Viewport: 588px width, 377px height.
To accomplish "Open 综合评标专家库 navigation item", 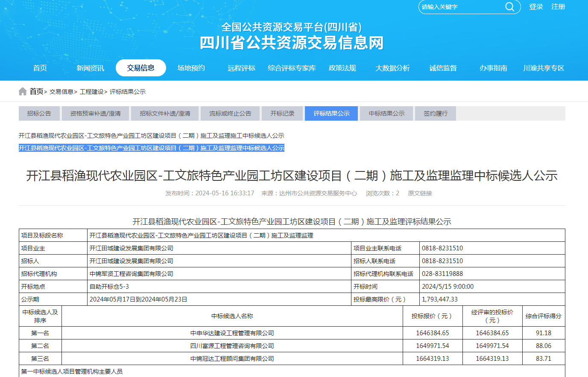I will point(292,68).
